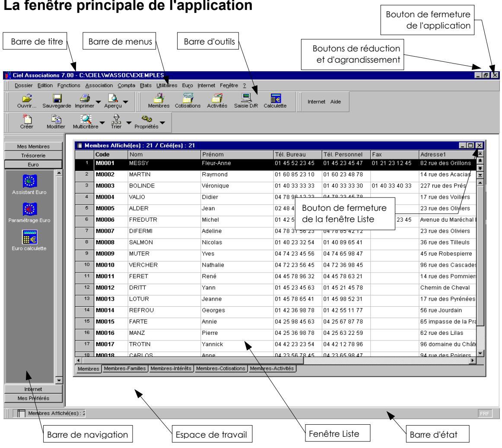
Task: Switch to the Membres-Activités tab
Action: pos(272,369)
